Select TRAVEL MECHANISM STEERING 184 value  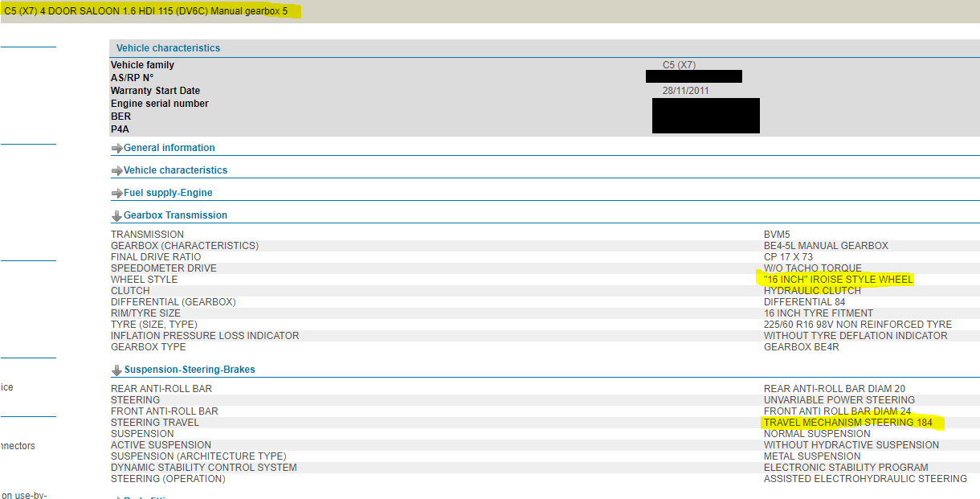[848, 423]
